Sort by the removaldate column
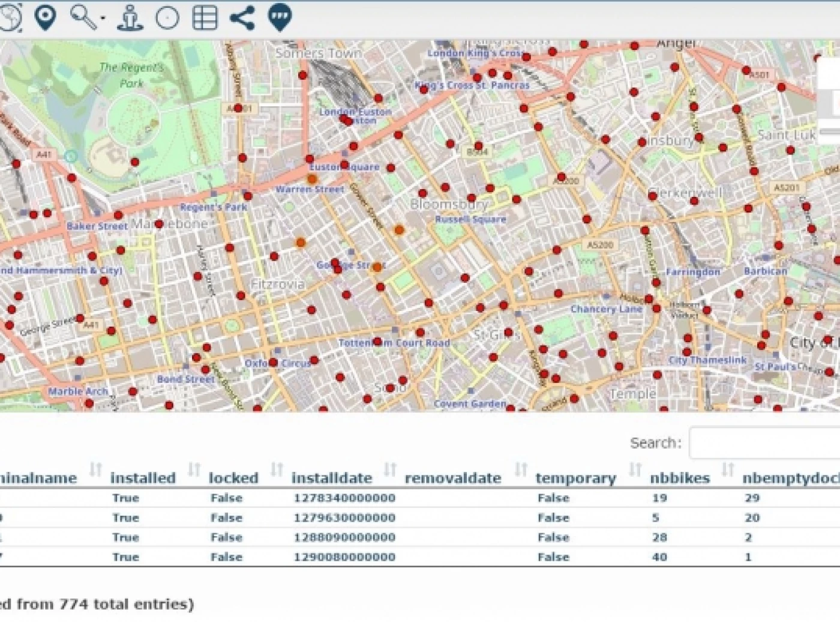Image resolution: width=840 pixels, height=622 pixels. (452, 478)
